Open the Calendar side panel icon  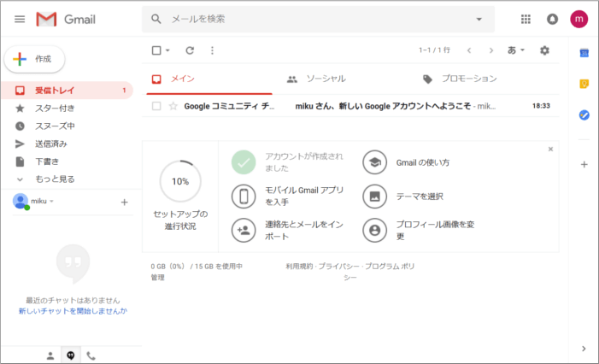[x=584, y=53]
